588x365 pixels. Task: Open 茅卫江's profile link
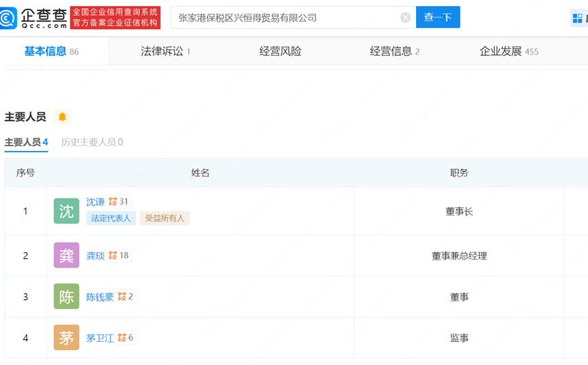pos(100,338)
